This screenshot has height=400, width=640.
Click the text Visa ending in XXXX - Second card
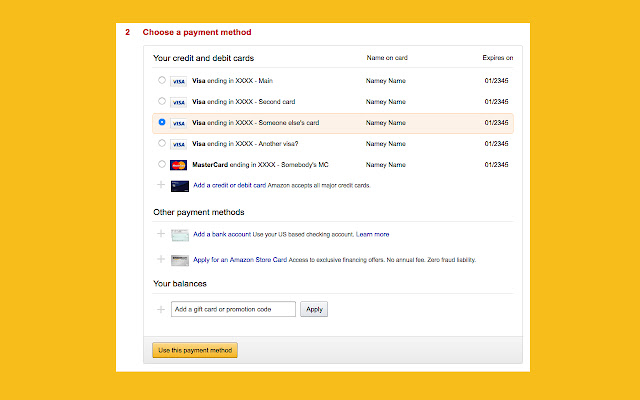[x=244, y=102]
